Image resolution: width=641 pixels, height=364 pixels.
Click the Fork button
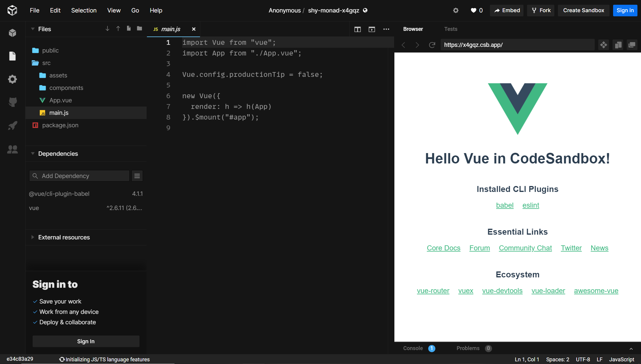(541, 10)
